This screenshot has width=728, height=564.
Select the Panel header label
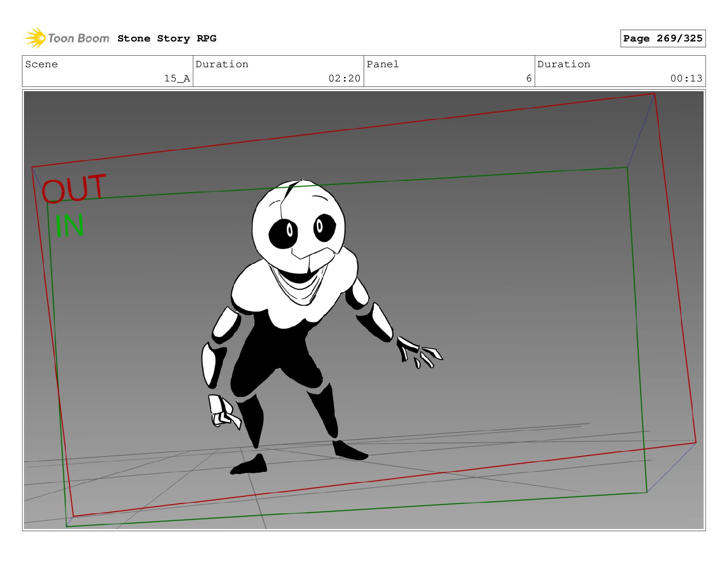tap(382, 64)
